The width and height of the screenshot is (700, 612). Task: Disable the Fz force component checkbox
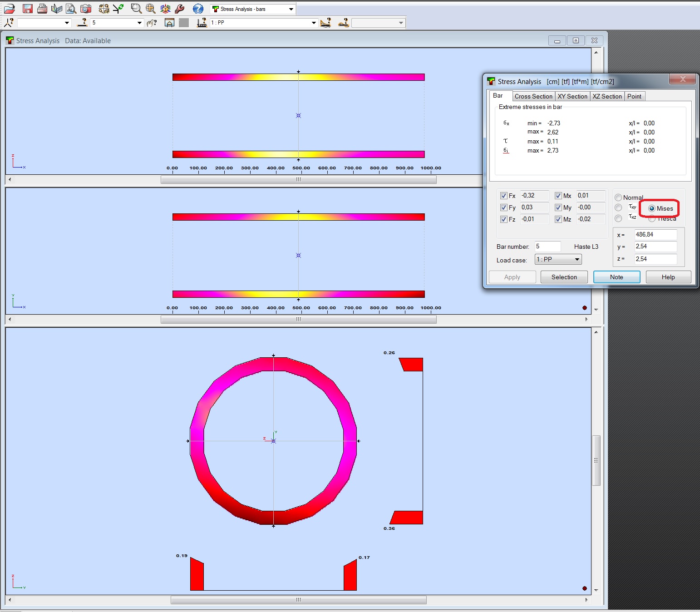[x=504, y=219]
